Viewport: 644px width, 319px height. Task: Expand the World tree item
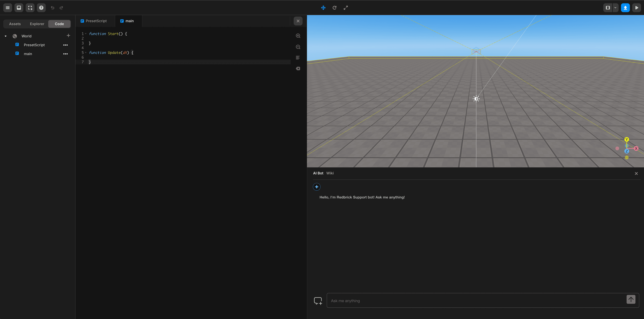click(5, 36)
